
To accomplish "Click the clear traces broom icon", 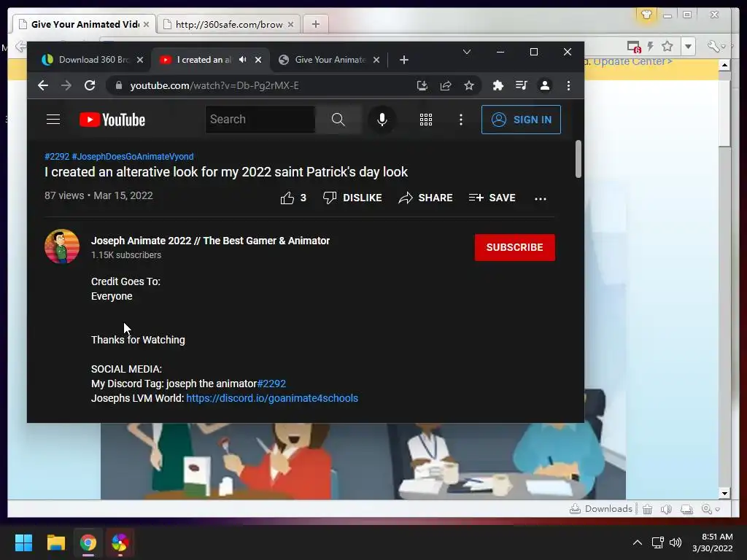I will (x=647, y=509).
